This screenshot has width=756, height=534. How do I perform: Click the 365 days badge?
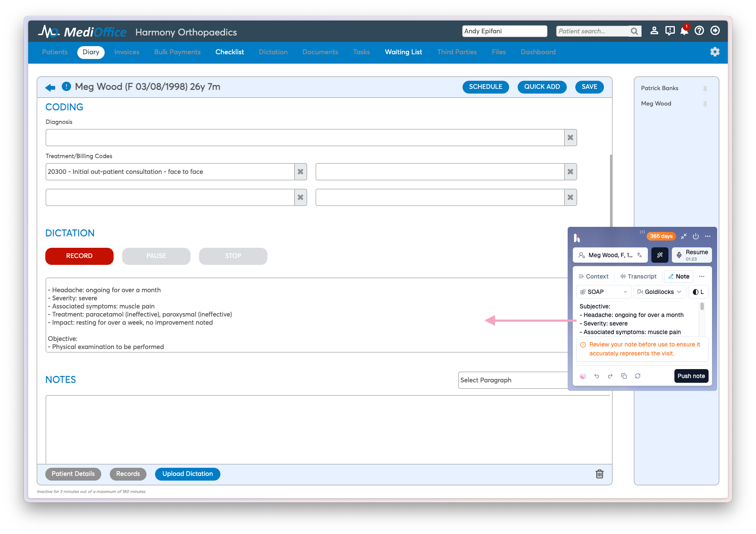tap(661, 236)
